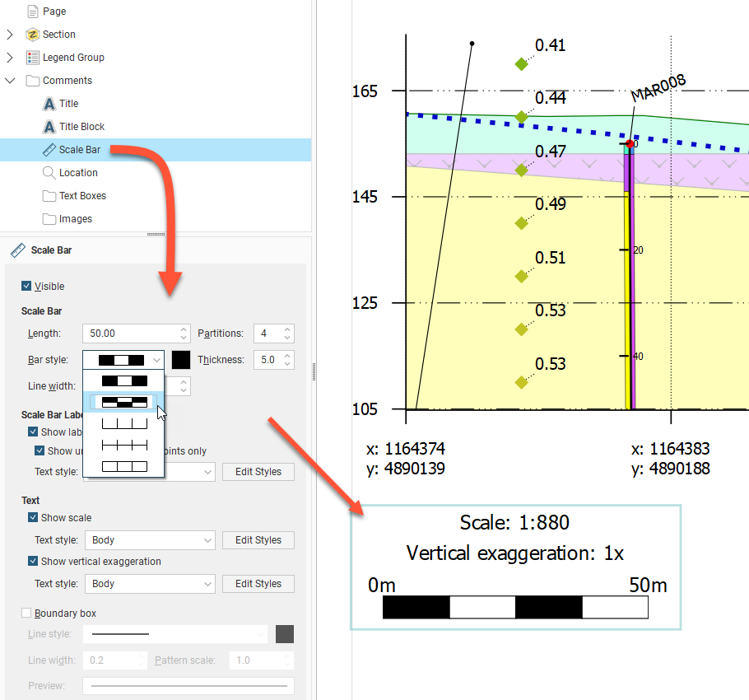749x700 pixels.
Task: Click the Images folder icon
Action: click(49, 219)
